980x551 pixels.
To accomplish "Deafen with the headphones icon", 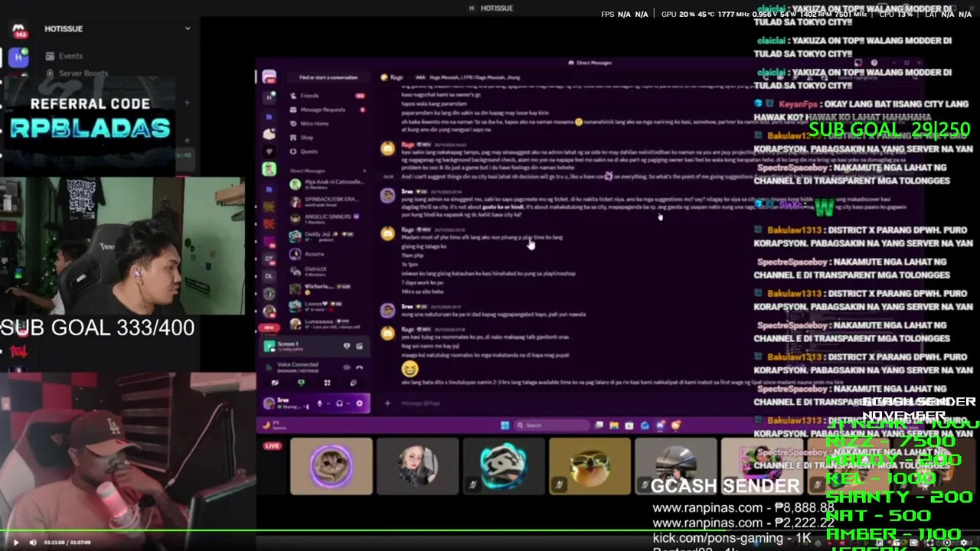I will click(x=339, y=403).
